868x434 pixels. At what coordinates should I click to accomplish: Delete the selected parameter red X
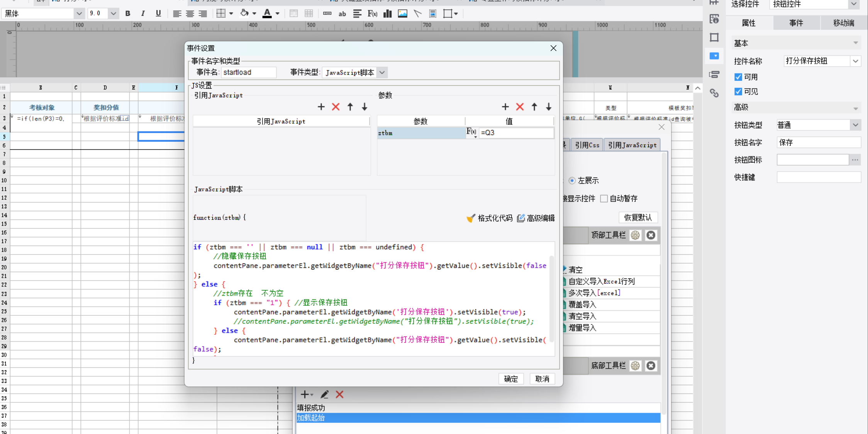(520, 107)
